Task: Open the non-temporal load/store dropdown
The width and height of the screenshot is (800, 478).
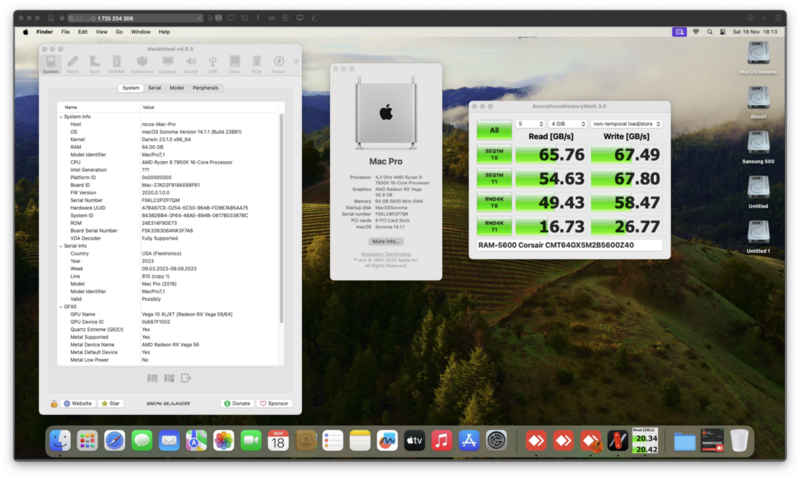Action: click(x=626, y=124)
